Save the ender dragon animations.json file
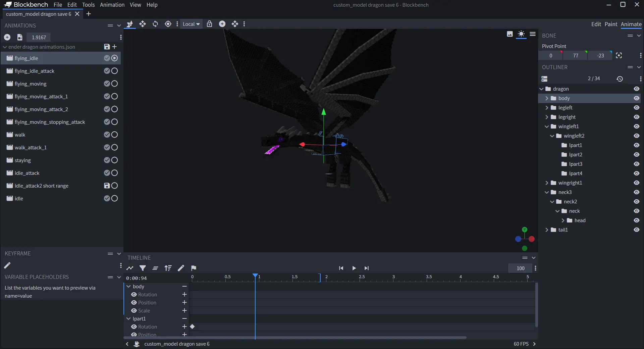The width and height of the screenshot is (644, 349). coord(107,47)
